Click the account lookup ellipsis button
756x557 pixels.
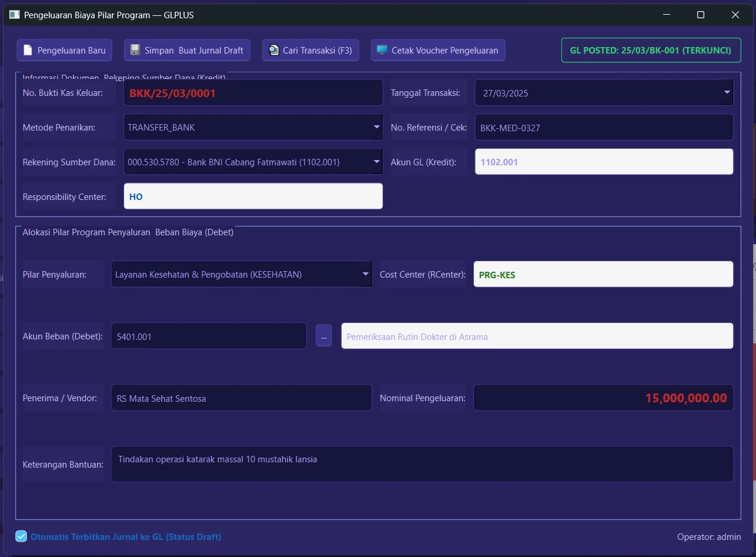pos(324,336)
